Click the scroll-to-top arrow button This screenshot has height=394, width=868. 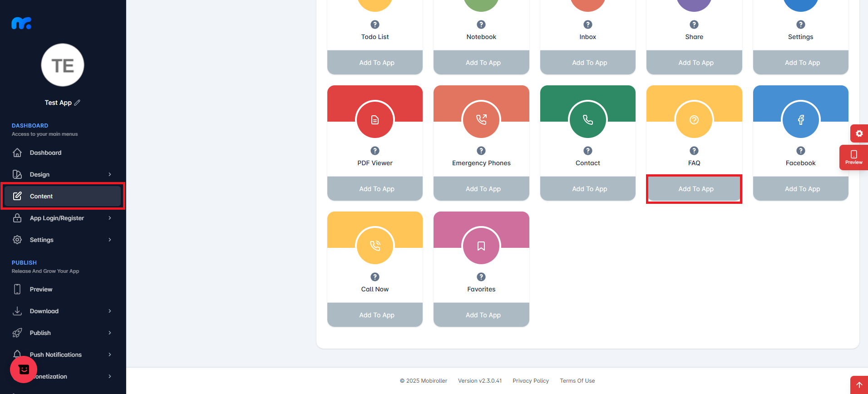point(859,385)
